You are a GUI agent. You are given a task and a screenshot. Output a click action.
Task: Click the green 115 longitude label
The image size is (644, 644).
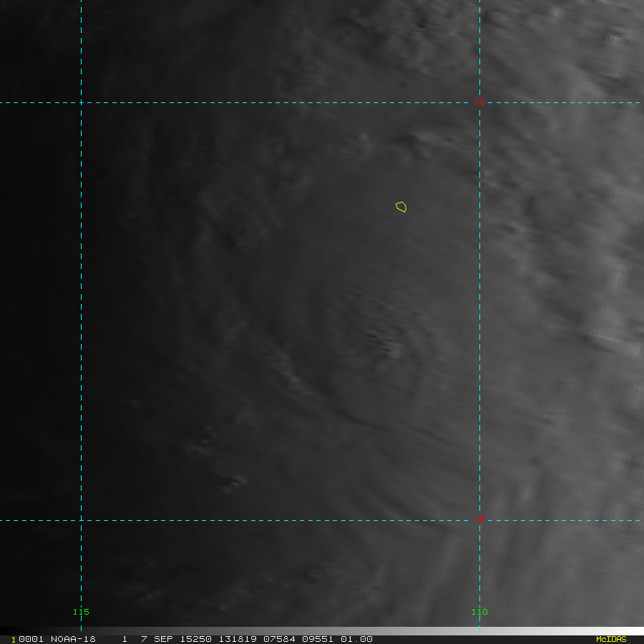click(81, 612)
